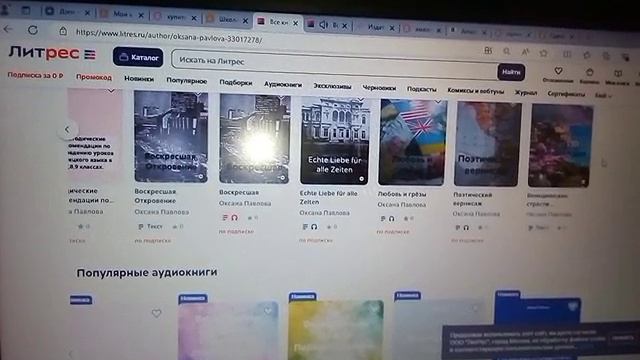Image resolution: width=640 pixels, height=360 pixels.
Task: Click the headphones icon under Echte Liebe
Action: pyautogui.click(x=314, y=227)
